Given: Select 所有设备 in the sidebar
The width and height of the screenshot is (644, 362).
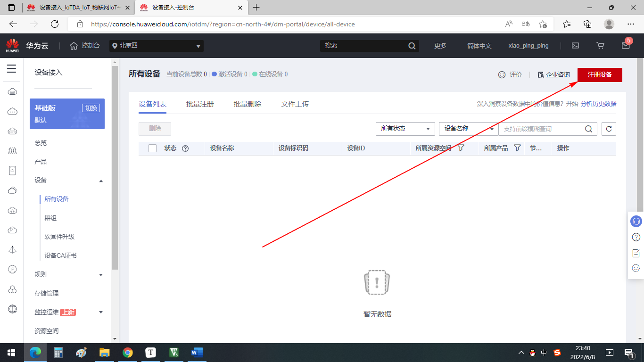Looking at the screenshot, I should [57, 199].
